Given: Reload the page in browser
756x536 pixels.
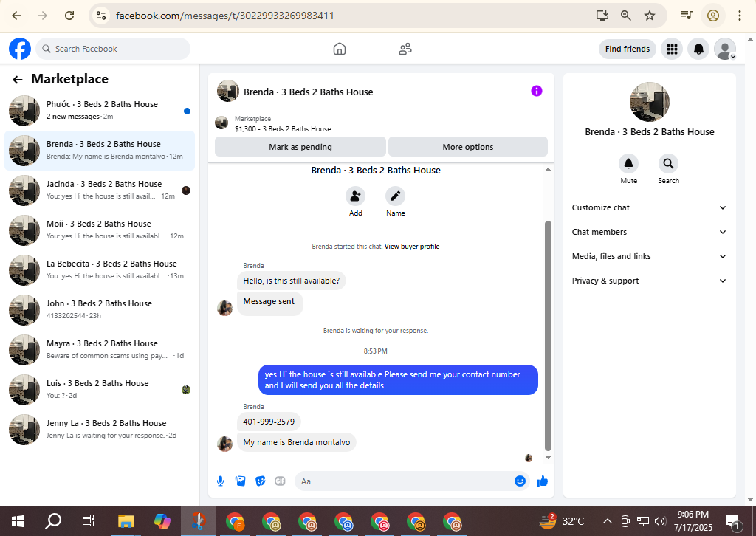Looking at the screenshot, I should tap(69, 16).
